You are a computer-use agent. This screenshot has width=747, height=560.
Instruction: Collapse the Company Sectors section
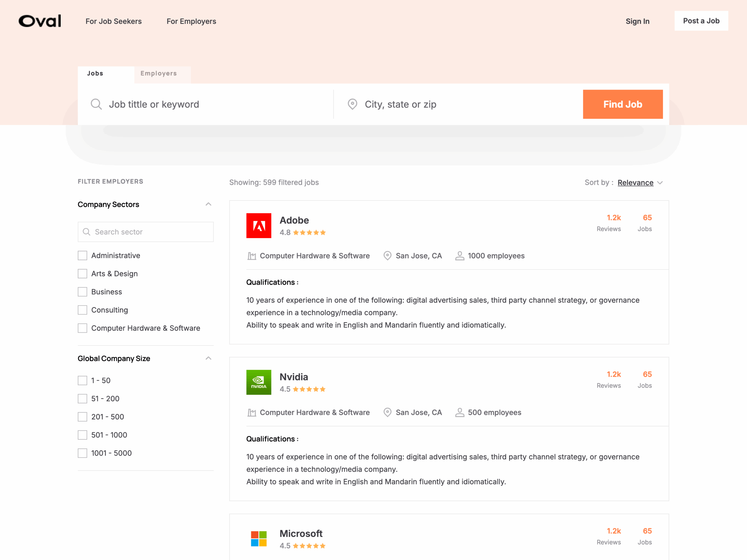point(208,204)
